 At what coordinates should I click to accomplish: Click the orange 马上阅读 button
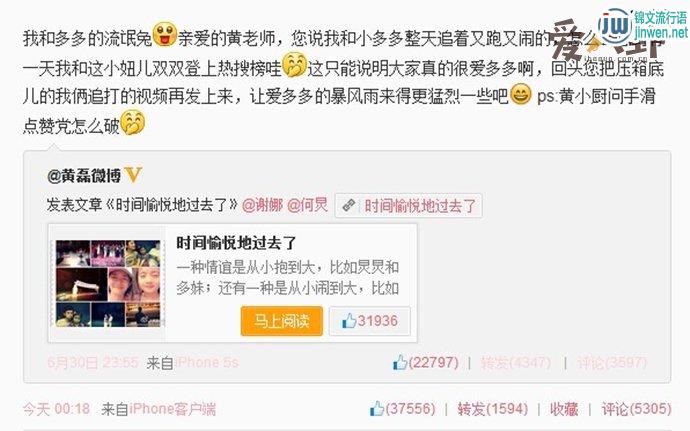(x=282, y=321)
